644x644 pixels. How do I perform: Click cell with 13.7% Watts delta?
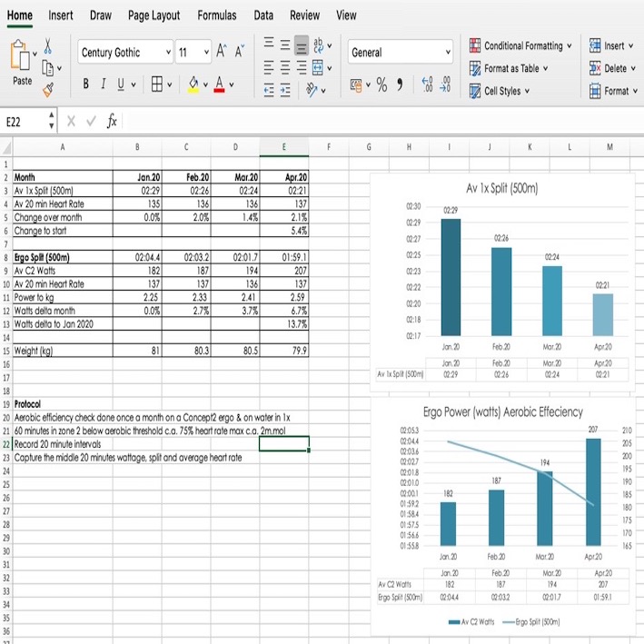pyautogui.click(x=284, y=324)
